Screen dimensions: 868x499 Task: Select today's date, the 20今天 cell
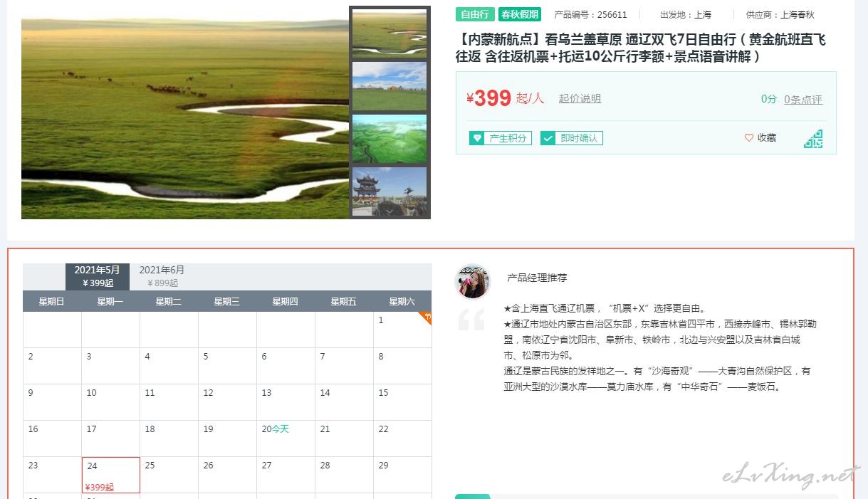pos(286,438)
